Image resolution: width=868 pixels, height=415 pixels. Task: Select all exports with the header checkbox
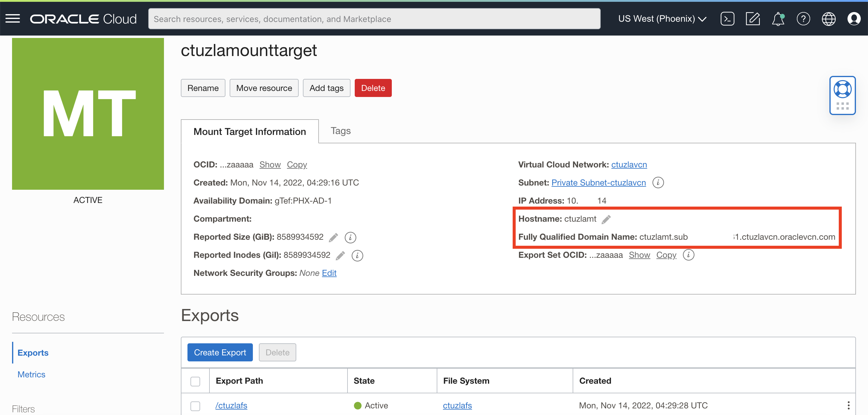pyautogui.click(x=195, y=381)
